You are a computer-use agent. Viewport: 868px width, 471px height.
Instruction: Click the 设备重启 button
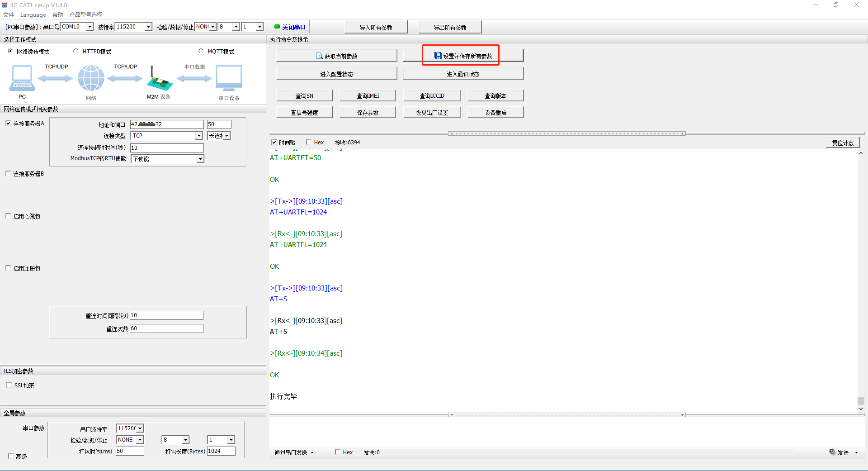(x=495, y=113)
